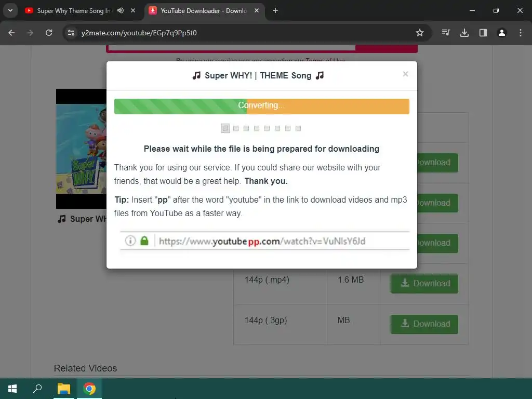This screenshot has height=399, width=532.
Task: Select the YouTube Downloader tab
Action: 204,11
